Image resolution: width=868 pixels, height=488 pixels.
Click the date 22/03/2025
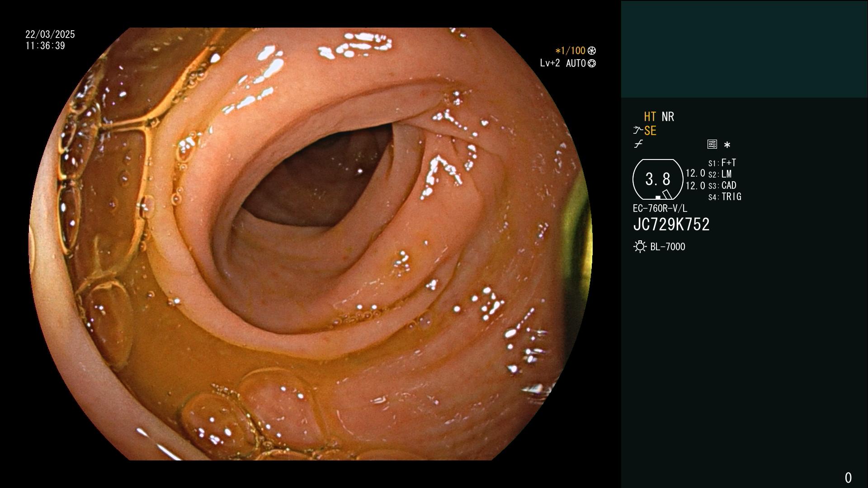coord(50,34)
